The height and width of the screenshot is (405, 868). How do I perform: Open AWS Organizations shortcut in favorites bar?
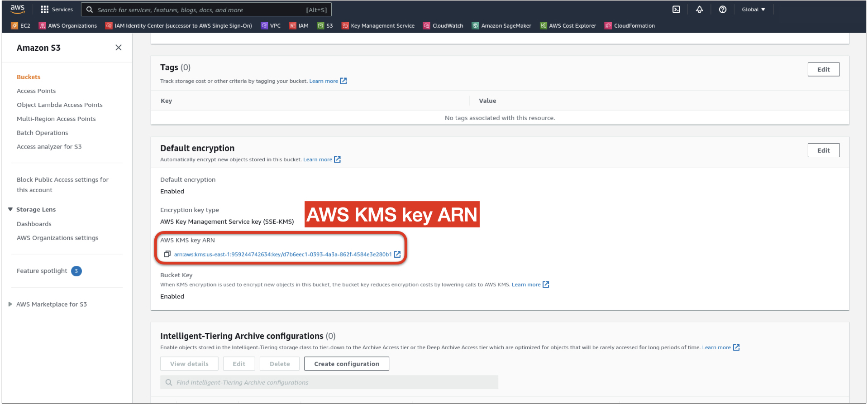68,26
